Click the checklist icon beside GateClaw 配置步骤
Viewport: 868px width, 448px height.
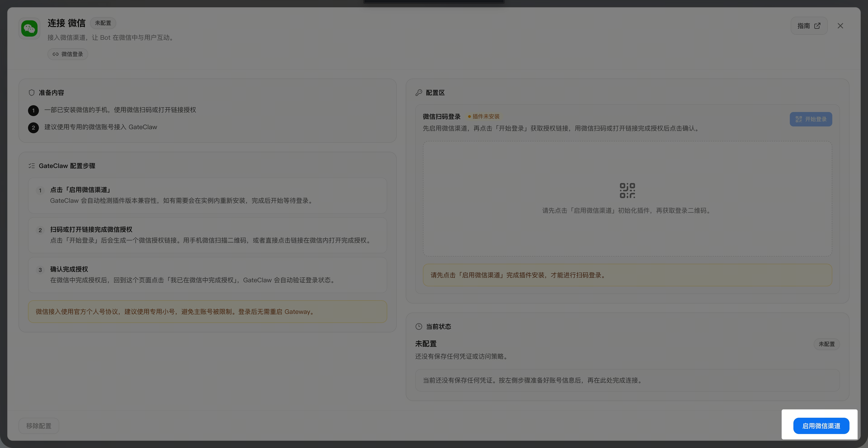pos(32,166)
